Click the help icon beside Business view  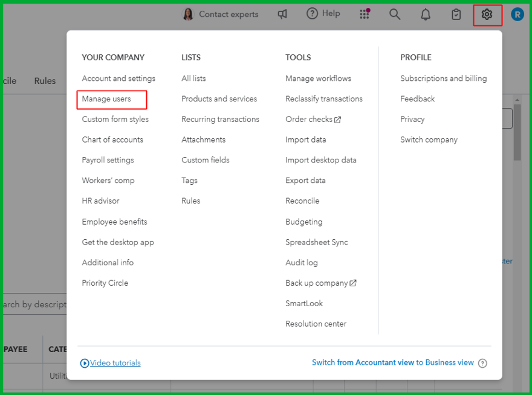point(482,363)
